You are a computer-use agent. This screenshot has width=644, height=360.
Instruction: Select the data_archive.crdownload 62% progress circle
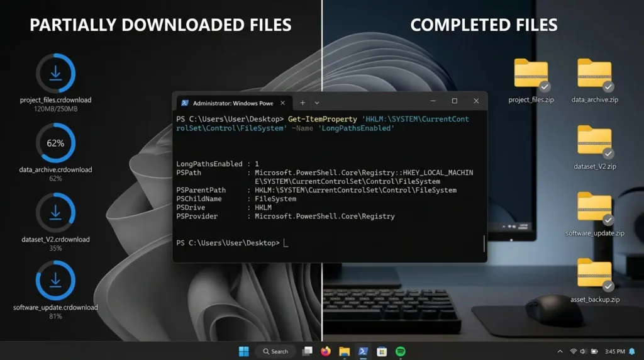(55, 143)
